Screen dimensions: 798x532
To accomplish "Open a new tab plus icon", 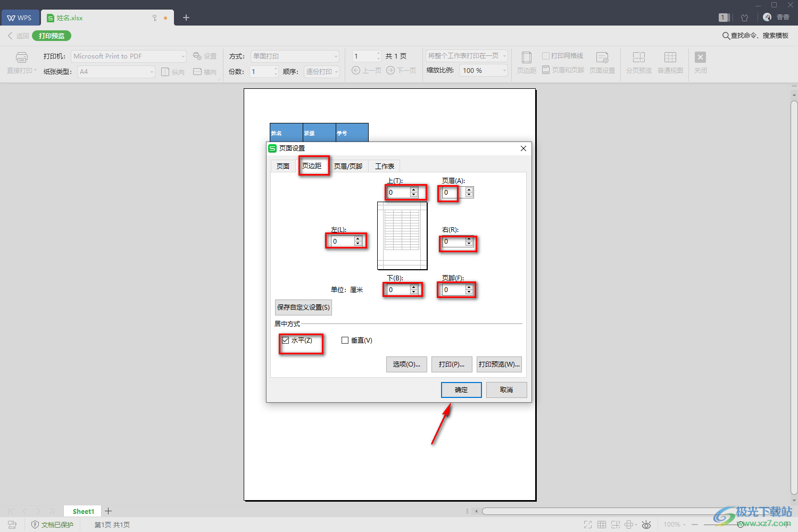I will coord(186,18).
